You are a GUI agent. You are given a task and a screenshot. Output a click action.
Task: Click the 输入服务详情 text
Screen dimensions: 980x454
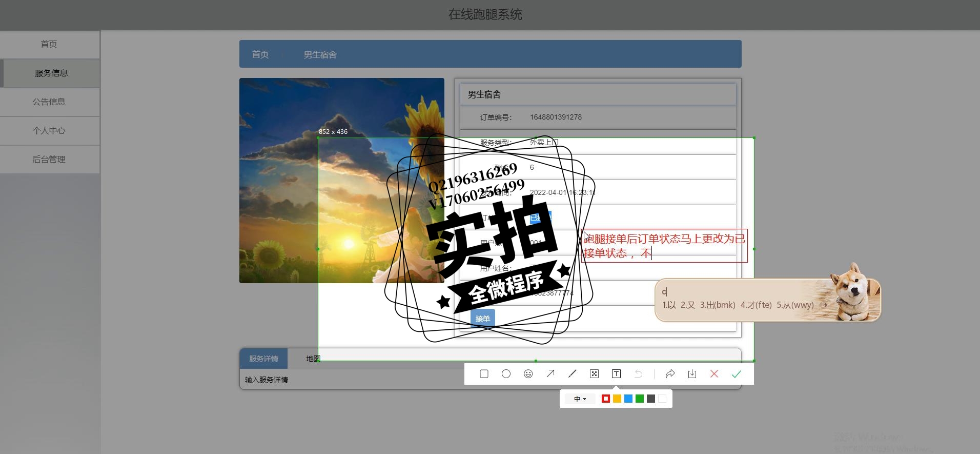(267, 380)
